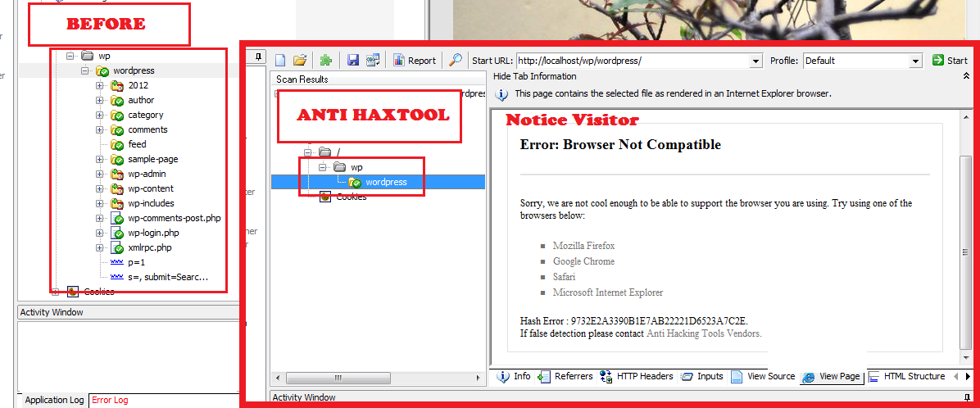Open the Anti Hacking Tools Vendors link
The height and width of the screenshot is (408, 980).
[x=703, y=333]
